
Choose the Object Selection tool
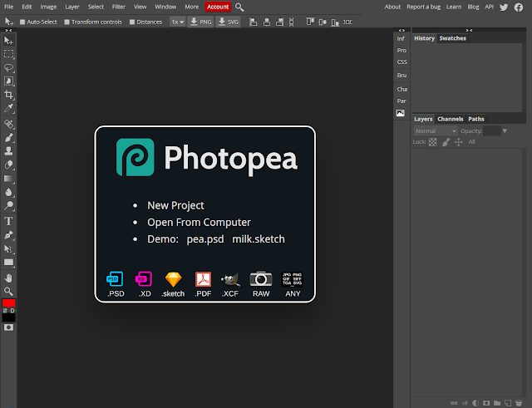point(8,81)
